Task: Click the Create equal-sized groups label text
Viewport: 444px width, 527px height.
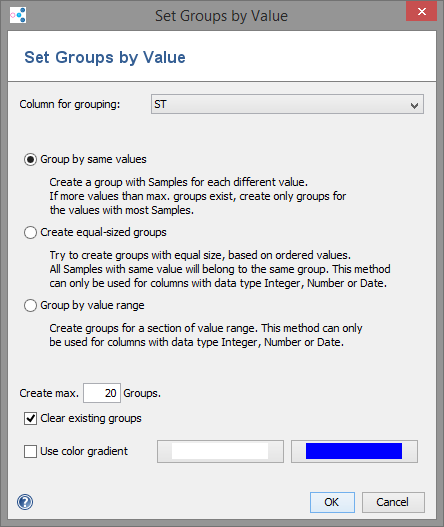Action: point(103,232)
